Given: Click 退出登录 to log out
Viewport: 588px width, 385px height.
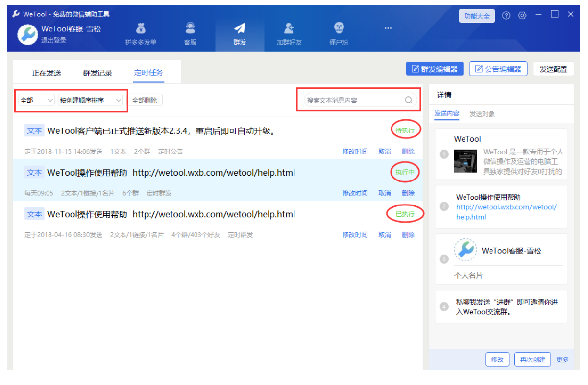Looking at the screenshot, I should (x=53, y=40).
